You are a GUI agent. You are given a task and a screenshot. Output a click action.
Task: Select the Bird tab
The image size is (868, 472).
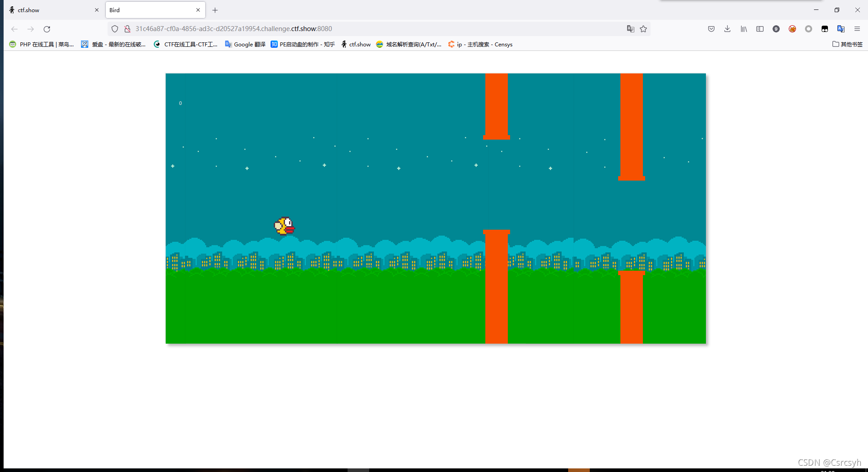click(x=155, y=10)
